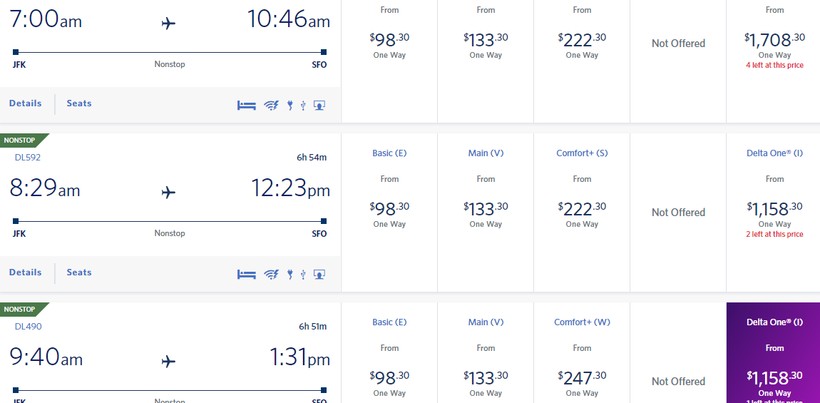Click the flat-bed seat icon for the 7:00am flight
The height and width of the screenshot is (403, 820).
pos(246,105)
